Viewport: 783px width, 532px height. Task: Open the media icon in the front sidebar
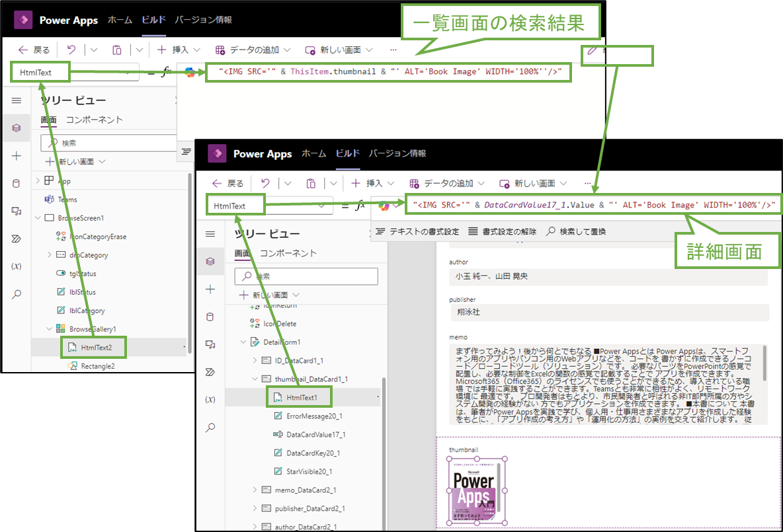point(210,344)
